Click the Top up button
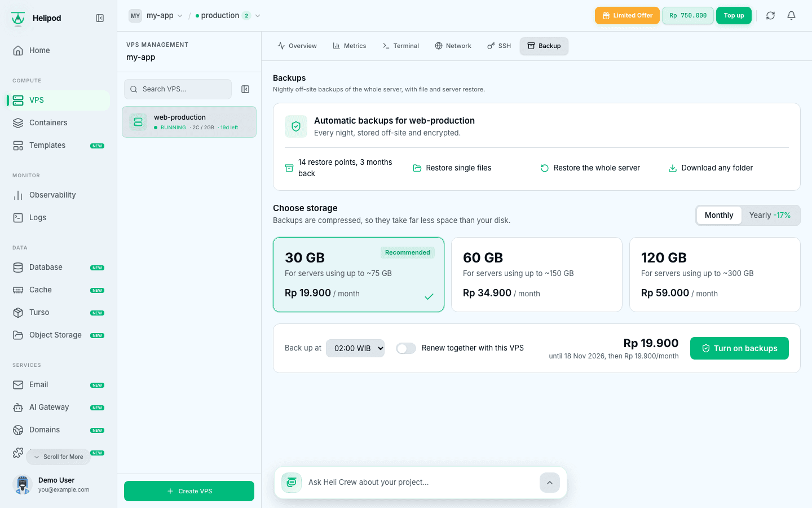Image resolution: width=812 pixels, height=508 pixels. coord(734,16)
